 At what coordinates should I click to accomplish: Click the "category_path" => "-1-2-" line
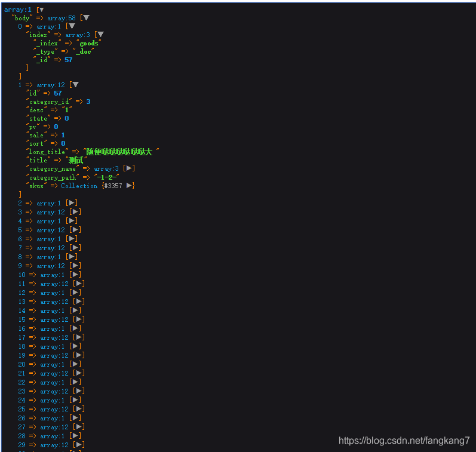[72, 177]
